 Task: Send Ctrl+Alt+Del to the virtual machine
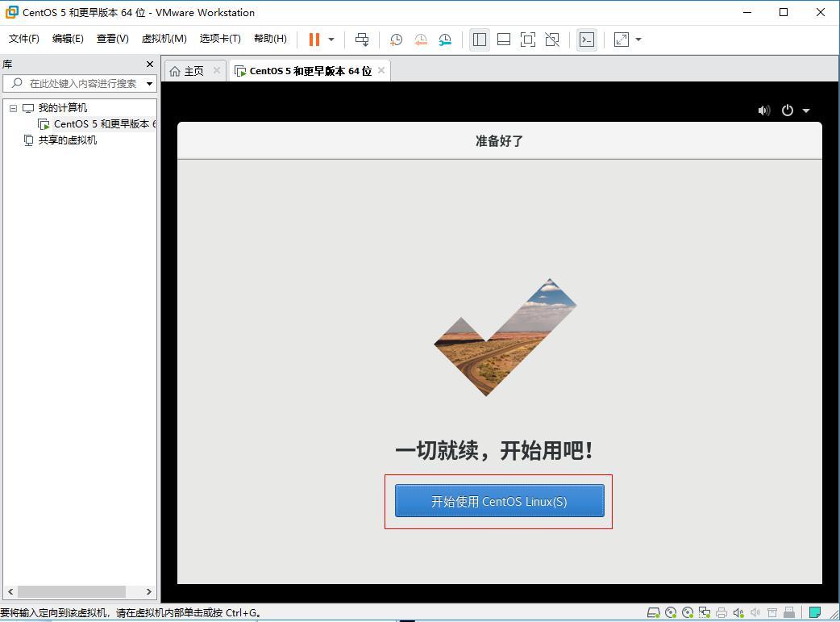coord(362,39)
